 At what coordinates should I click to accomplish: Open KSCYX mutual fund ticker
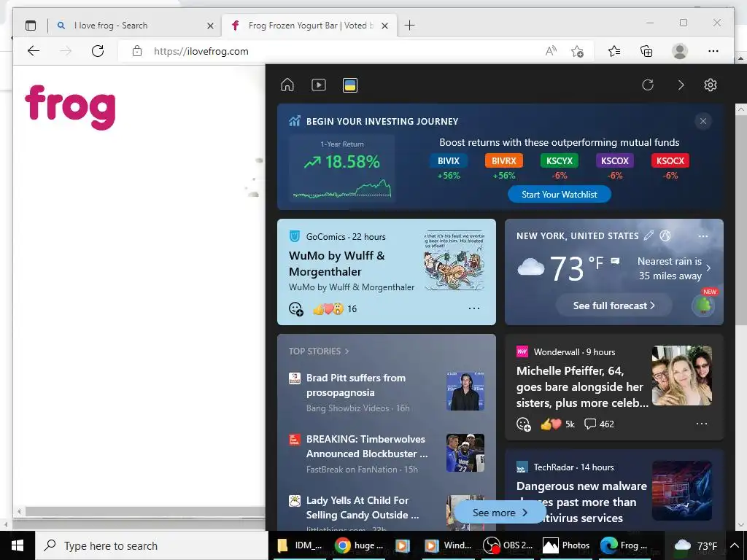[560, 161]
